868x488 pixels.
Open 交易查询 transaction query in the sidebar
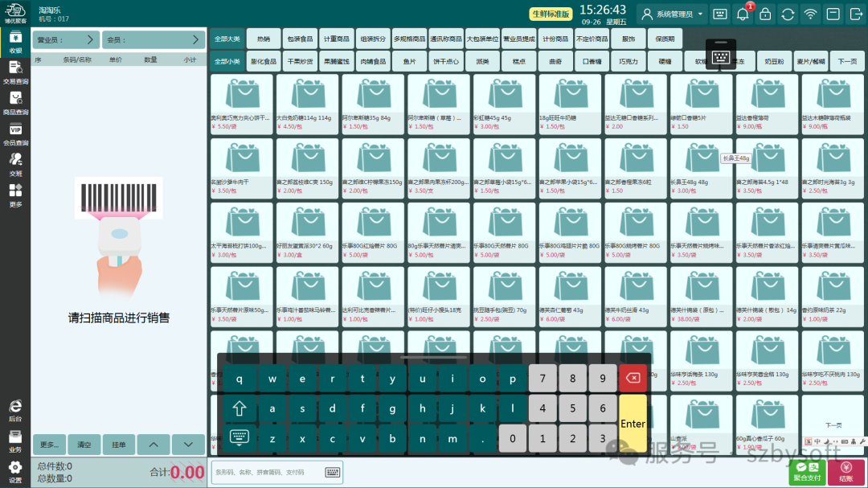point(15,72)
